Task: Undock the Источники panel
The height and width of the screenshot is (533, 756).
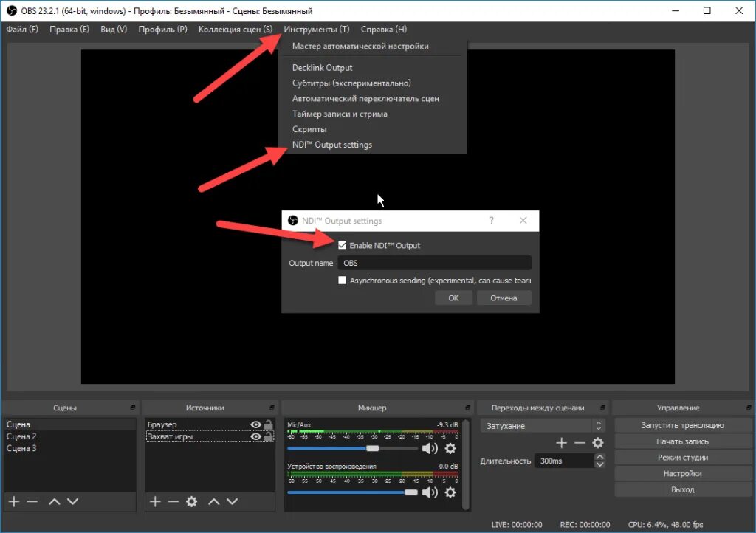Action: [x=272, y=408]
